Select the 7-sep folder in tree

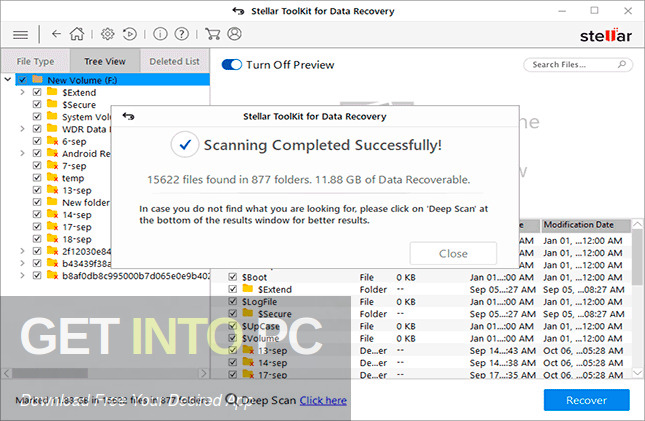coord(74,166)
